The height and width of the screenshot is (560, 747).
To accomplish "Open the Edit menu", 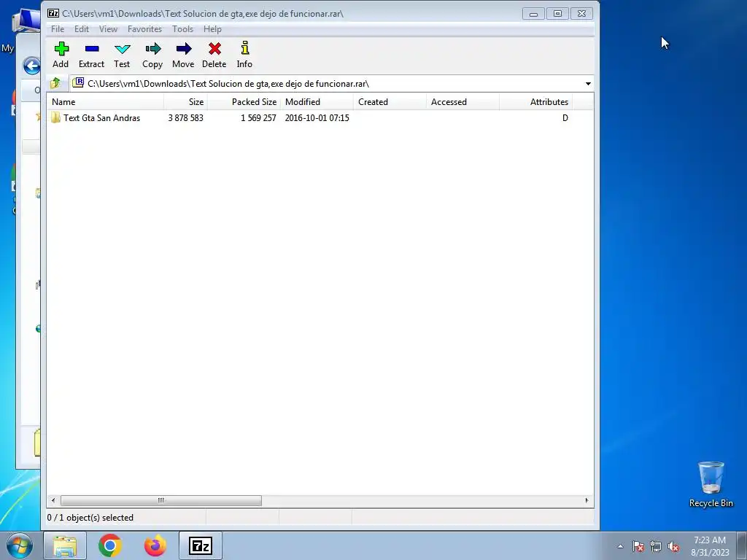I will pos(82,29).
